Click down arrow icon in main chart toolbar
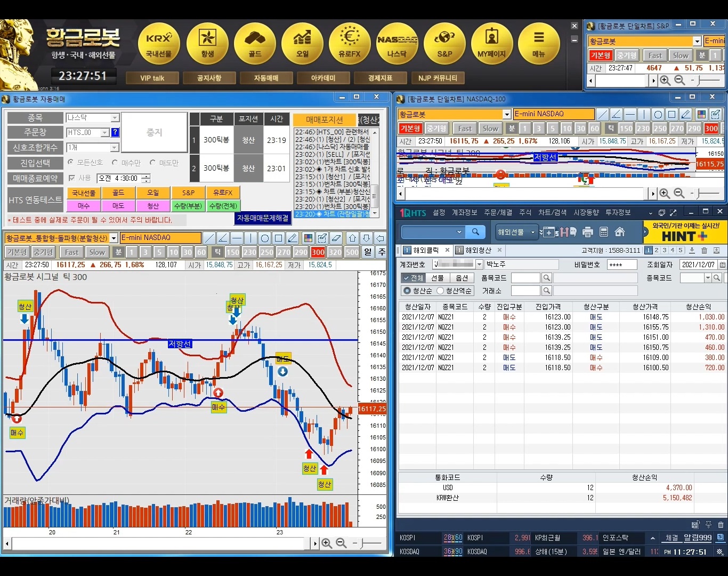The width and height of the screenshot is (728, 576). tap(366, 238)
